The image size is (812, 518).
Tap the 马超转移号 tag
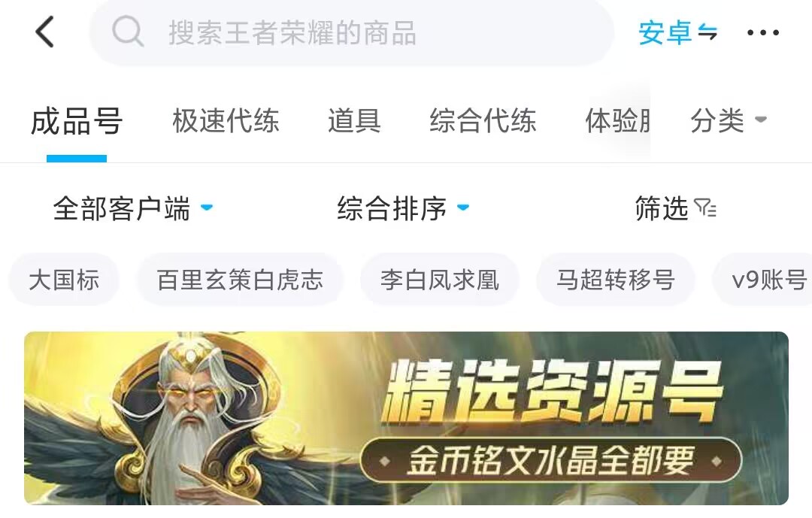tap(616, 280)
